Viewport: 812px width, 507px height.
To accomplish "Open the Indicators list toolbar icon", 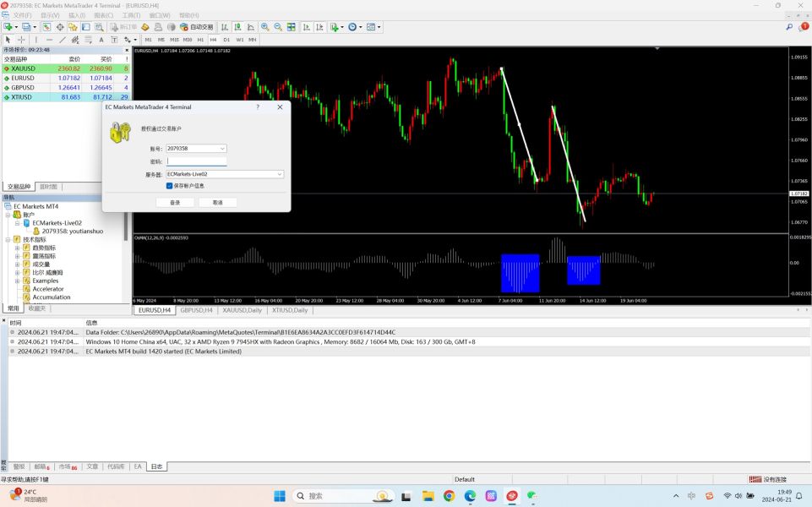I will click(x=335, y=27).
